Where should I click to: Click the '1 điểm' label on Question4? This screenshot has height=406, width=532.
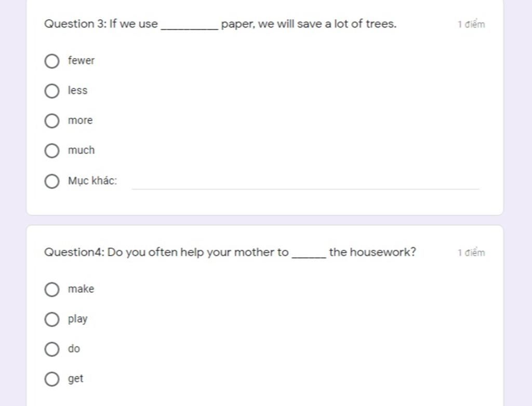(471, 253)
